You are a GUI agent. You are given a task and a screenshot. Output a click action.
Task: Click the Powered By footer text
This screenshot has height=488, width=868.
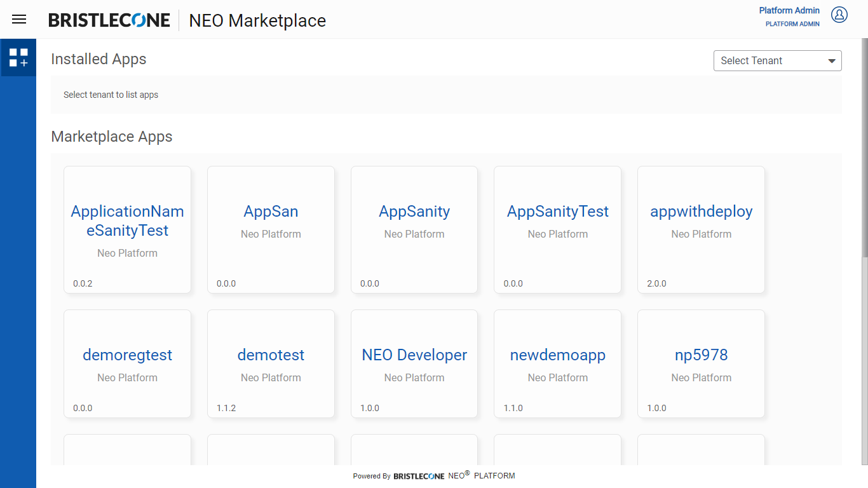[x=372, y=476]
